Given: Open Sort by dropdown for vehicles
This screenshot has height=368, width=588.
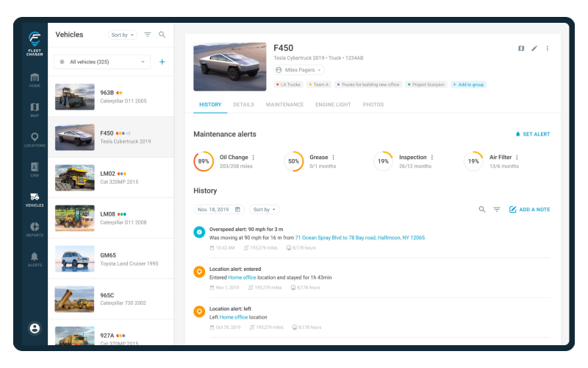Looking at the screenshot, I should (122, 35).
